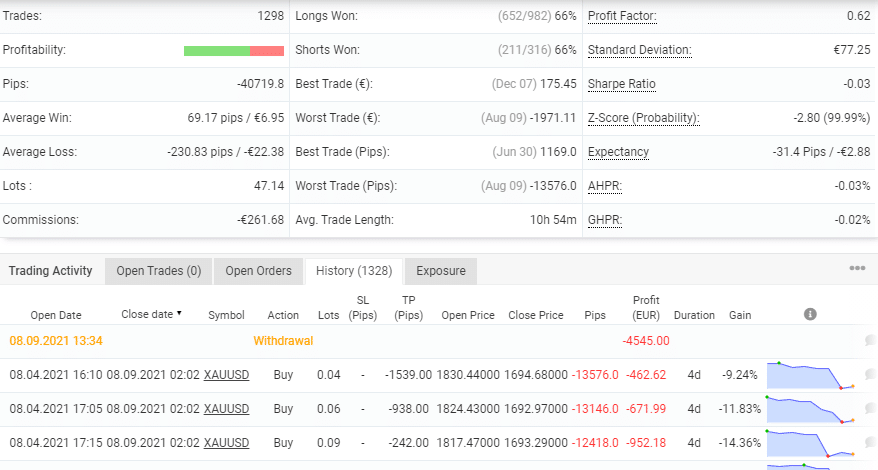
Task: Open mini chart for -14.36% gain trade
Action: pyautogui.click(x=810, y=444)
